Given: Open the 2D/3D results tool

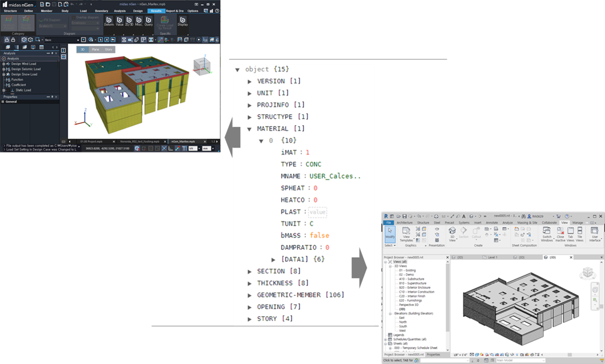Looking at the screenshot, I should [x=128, y=20].
